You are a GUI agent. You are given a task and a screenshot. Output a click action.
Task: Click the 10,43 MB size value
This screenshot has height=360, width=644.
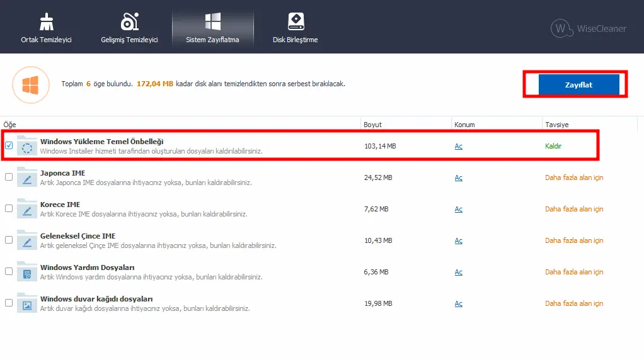[x=378, y=240]
